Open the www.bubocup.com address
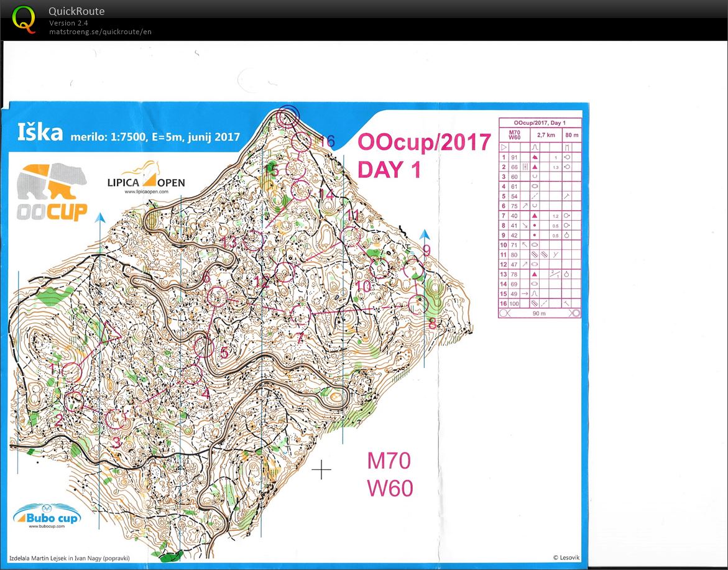Viewport: 728px width, 570px height. coord(47,526)
